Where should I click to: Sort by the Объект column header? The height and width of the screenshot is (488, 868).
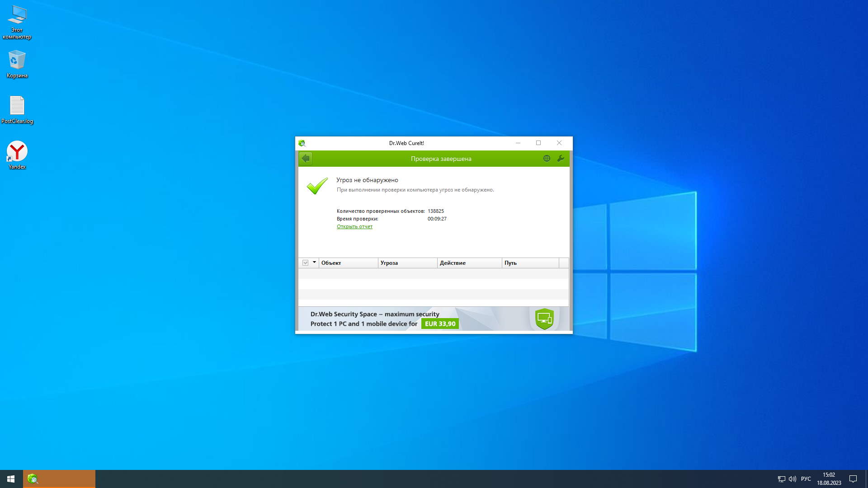coord(348,263)
